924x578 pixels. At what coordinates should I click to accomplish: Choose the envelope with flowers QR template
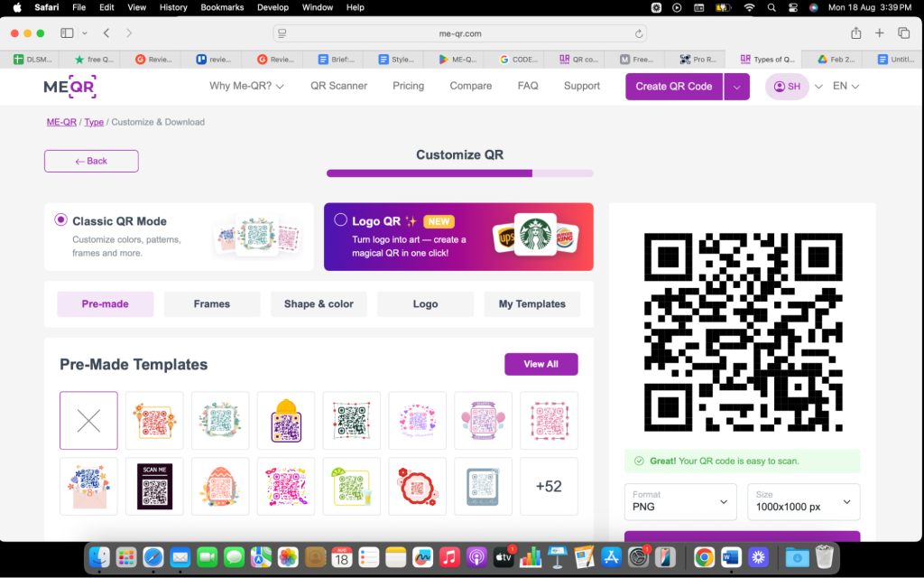88,486
